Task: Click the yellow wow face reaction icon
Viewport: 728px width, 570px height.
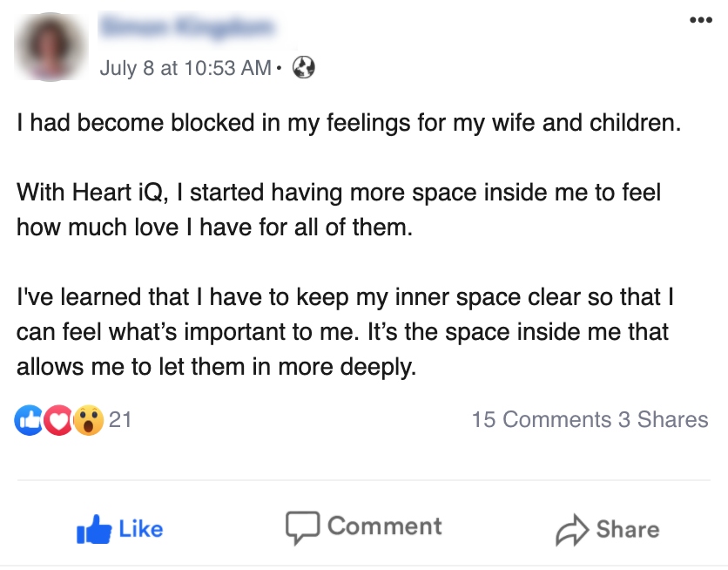Action: 88,420
